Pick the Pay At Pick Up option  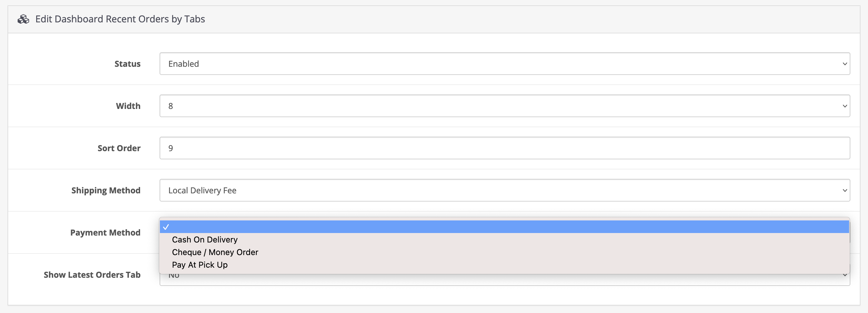[200, 265]
